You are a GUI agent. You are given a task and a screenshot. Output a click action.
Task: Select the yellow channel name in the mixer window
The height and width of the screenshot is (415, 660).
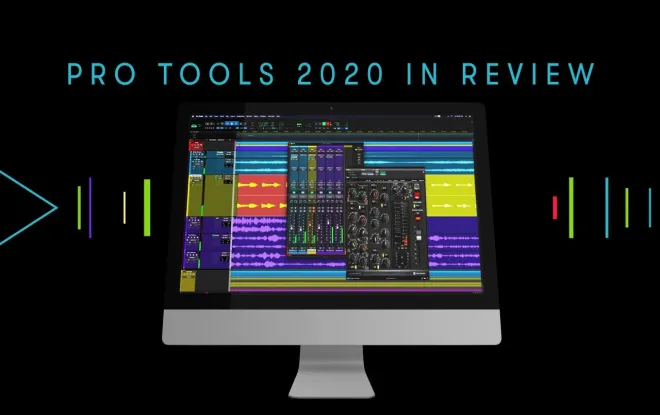311,251
